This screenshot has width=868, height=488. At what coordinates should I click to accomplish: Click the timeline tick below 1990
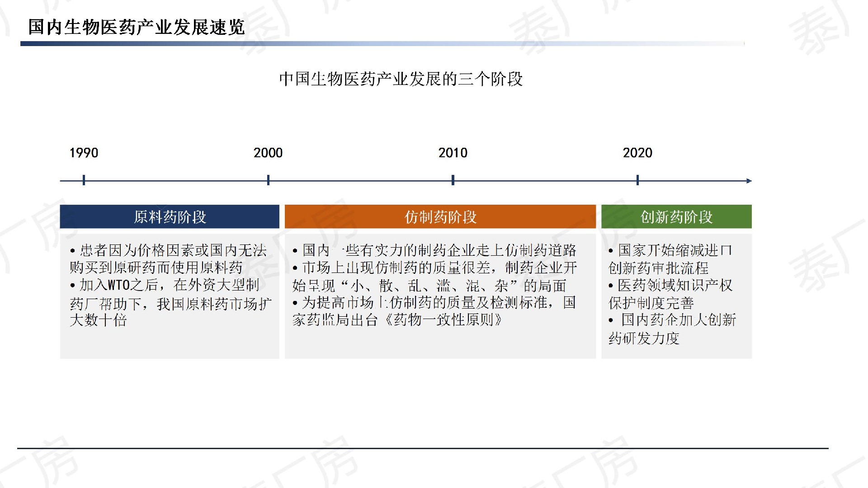click(84, 180)
